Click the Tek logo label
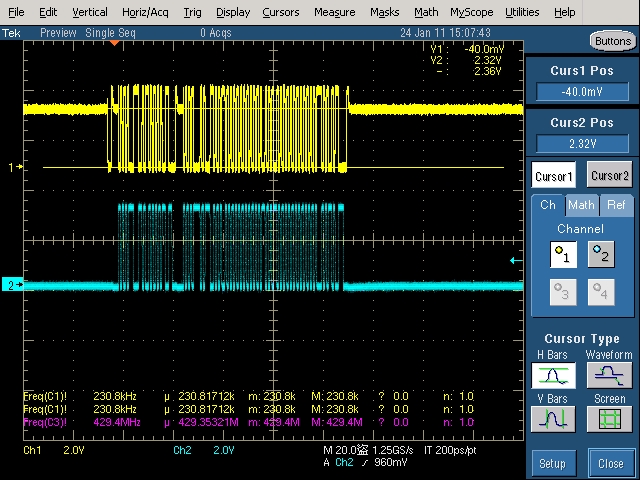The width and height of the screenshot is (640, 480). tap(11, 33)
